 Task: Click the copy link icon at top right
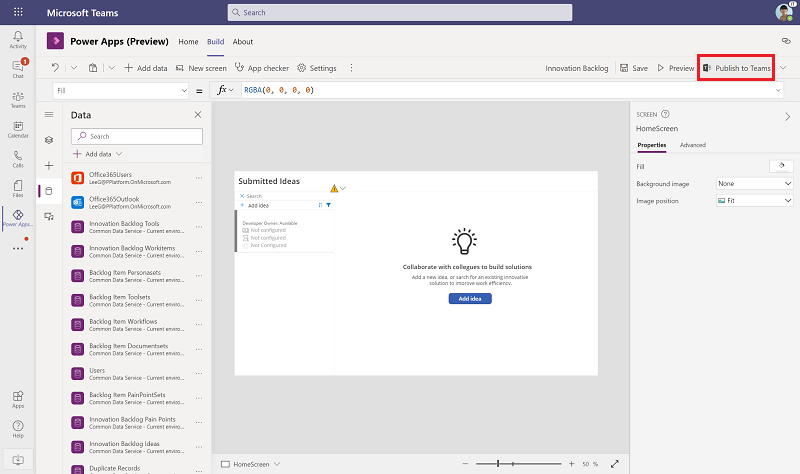coord(786,41)
